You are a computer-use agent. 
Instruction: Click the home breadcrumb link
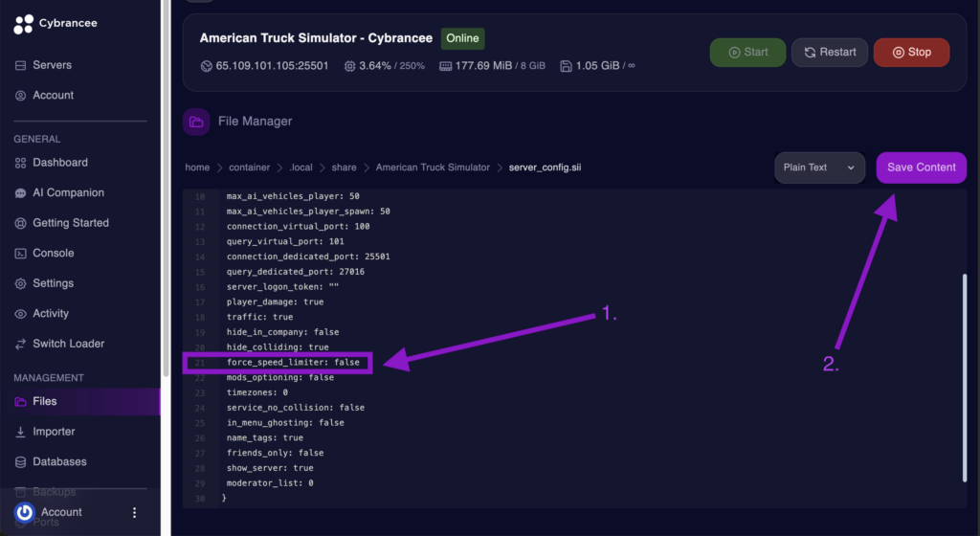[x=197, y=167]
